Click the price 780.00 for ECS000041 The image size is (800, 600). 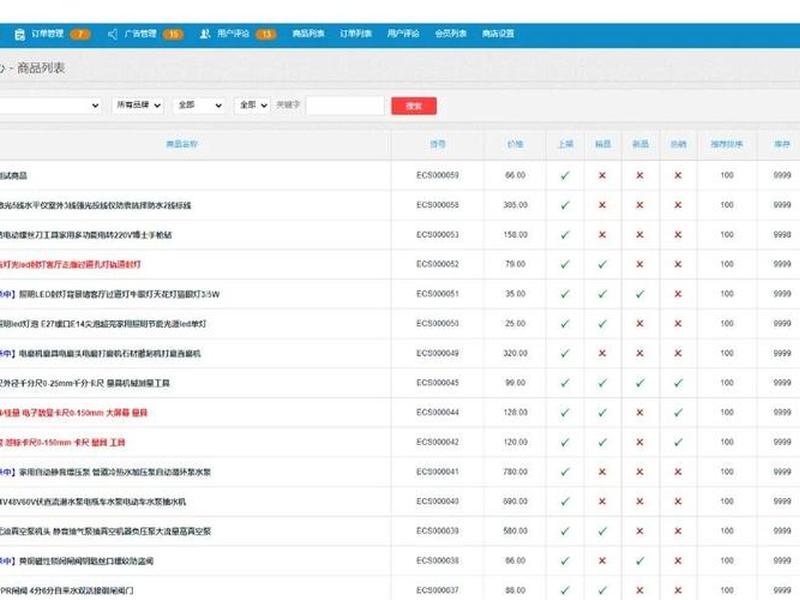[x=515, y=472]
